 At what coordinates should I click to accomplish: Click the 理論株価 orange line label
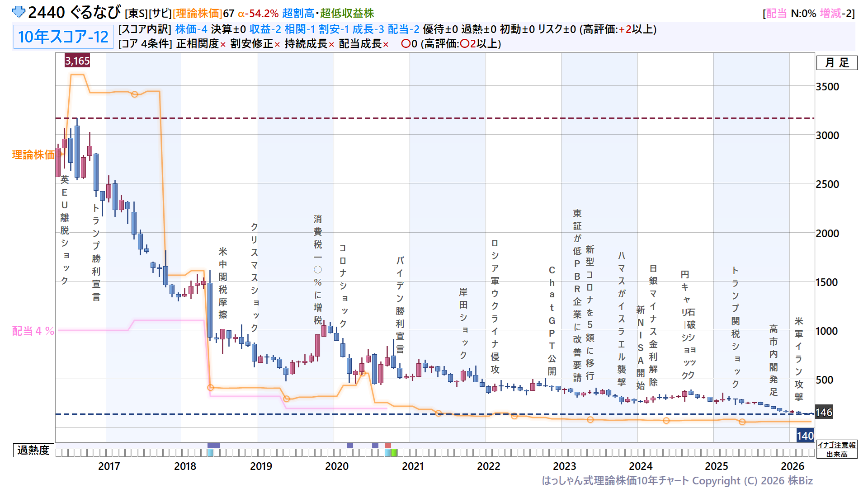[x=33, y=155]
